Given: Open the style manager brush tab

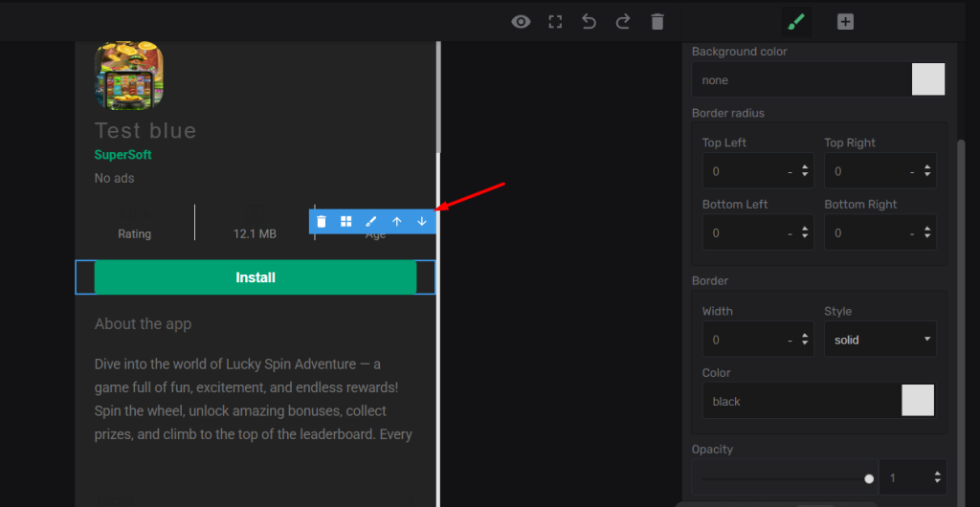Looking at the screenshot, I should coord(794,21).
